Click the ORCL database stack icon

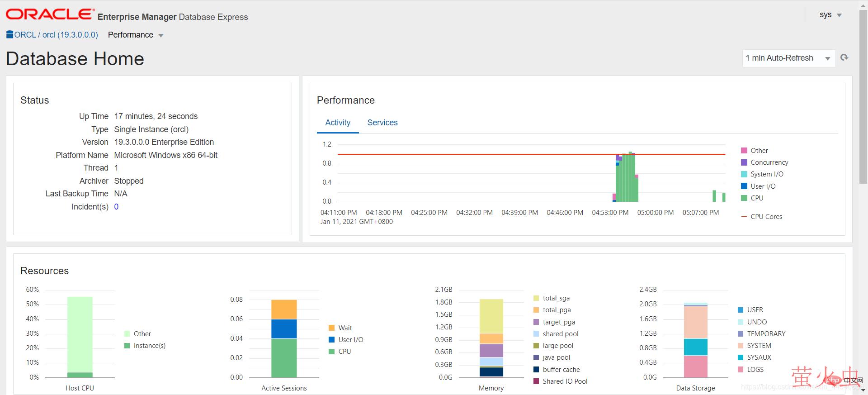pyautogui.click(x=9, y=34)
